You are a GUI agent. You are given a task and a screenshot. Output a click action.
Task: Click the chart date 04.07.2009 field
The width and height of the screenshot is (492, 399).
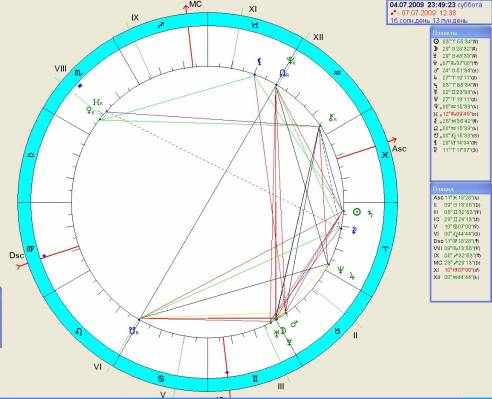[x=407, y=5]
